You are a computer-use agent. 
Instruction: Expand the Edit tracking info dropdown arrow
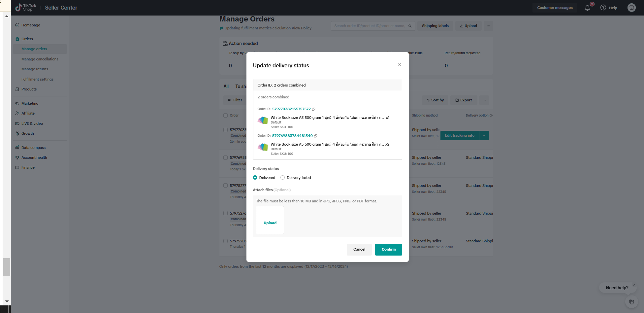[x=484, y=135]
